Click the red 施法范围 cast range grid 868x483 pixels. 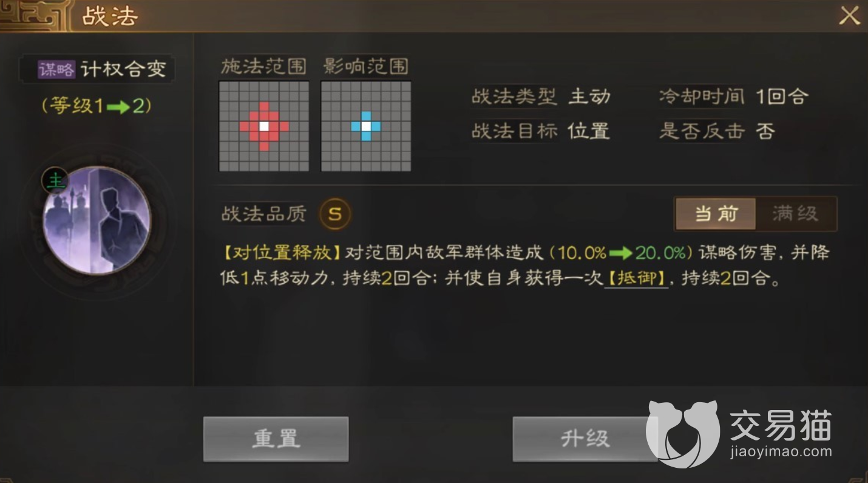click(x=264, y=126)
